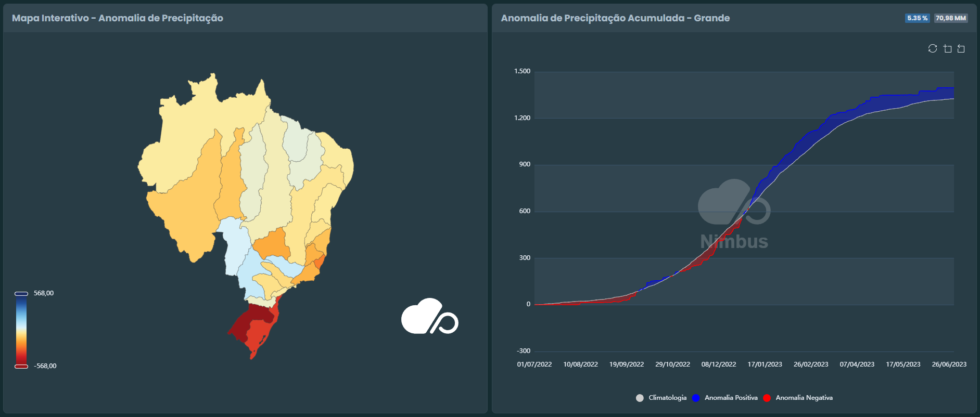980x417 pixels.
Task: Click the blue Anomalia Positiva legend dot
Action: click(x=696, y=398)
